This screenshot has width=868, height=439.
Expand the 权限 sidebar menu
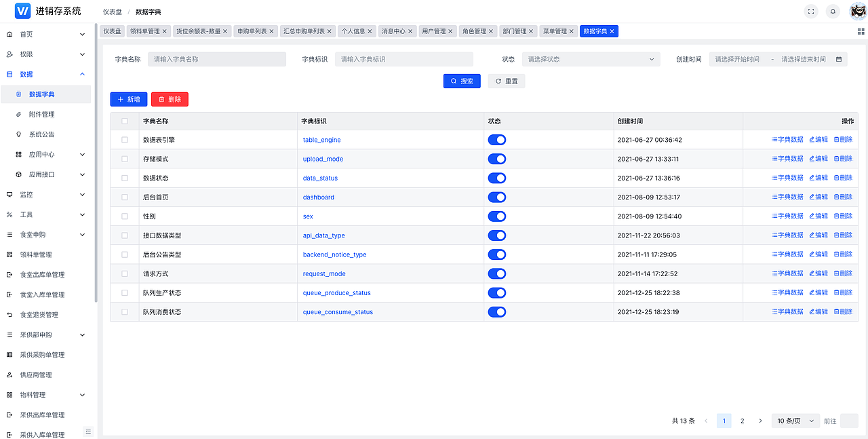click(x=45, y=54)
